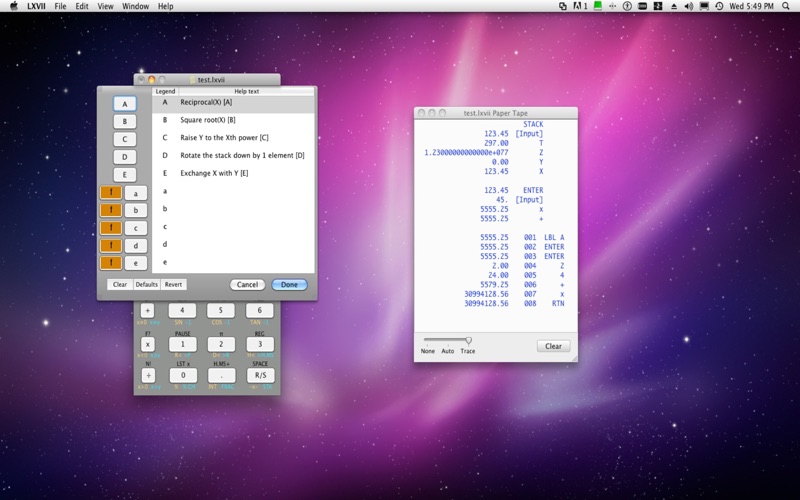Open the Window menu
The width and height of the screenshot is (800, 500).
pos(135,7)
